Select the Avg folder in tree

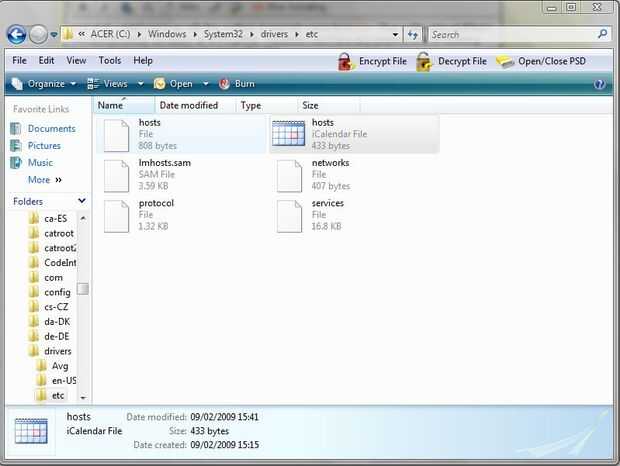tap(52, 366)
